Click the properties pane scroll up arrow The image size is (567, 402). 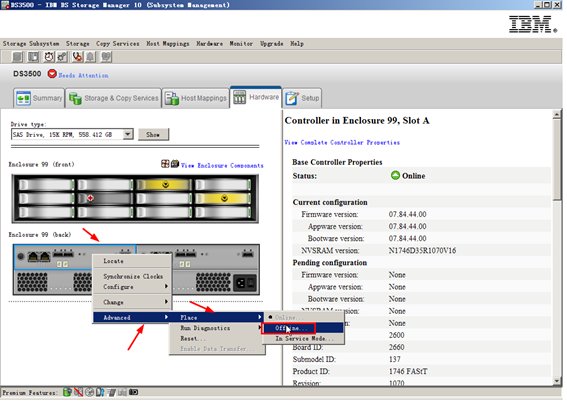[x=557, y=115]
